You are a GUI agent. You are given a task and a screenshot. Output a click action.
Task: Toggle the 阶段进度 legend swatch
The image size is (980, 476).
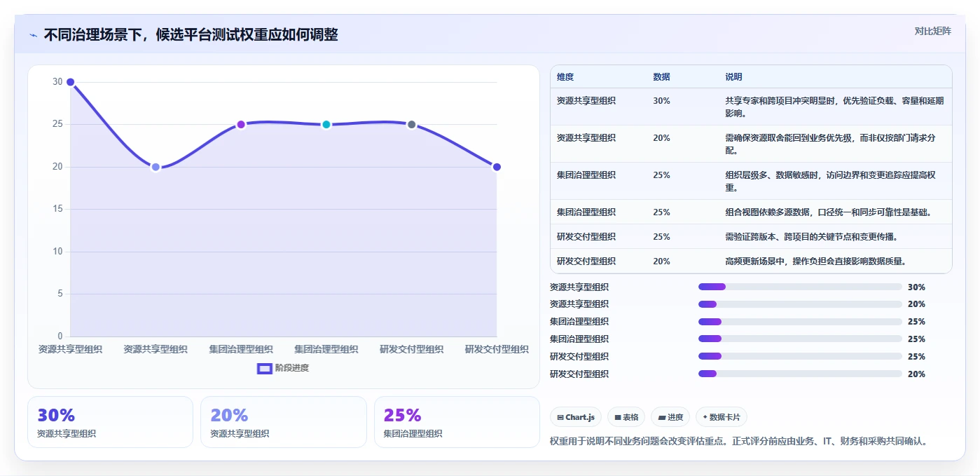pos(265,368)
